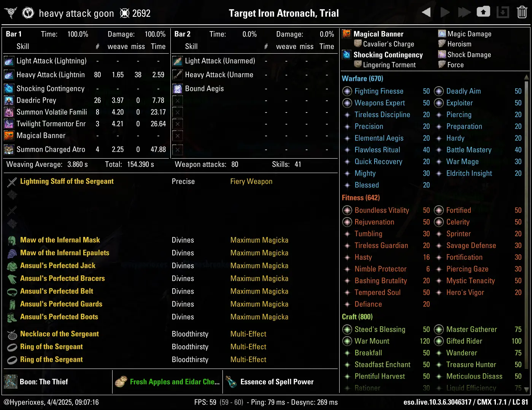Click the Twilight Tormentor skill icon
Viewport: 532px width, 410px height.
9,124
